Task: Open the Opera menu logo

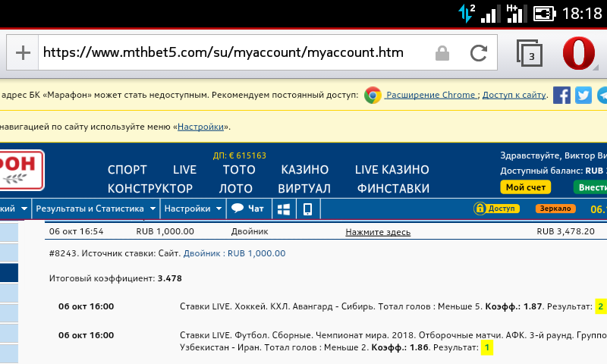Action: coord(579,53)
